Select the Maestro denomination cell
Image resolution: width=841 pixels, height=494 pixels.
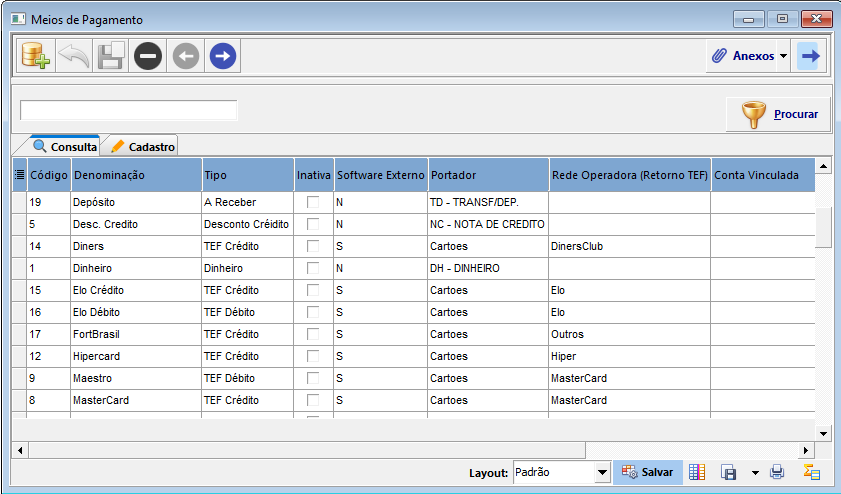click(x=136, y=378)
